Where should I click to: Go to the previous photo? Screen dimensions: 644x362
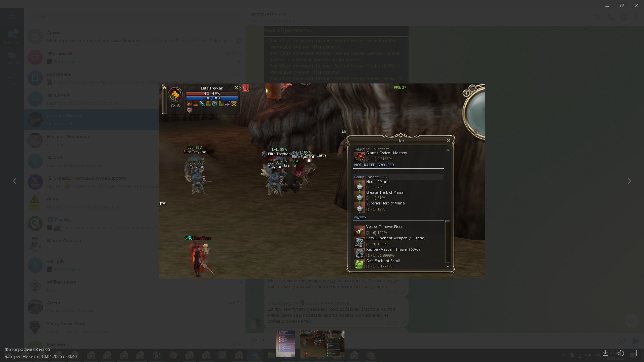tap(14, 181)
